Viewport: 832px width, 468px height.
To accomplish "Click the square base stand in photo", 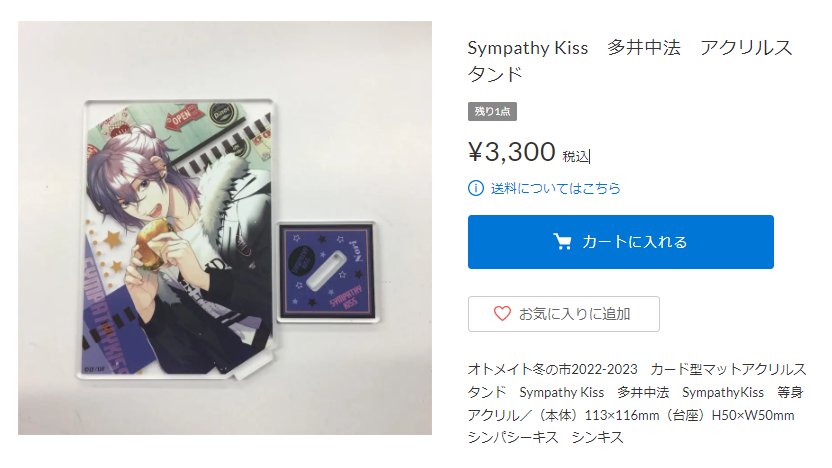I will pos(327,272).
